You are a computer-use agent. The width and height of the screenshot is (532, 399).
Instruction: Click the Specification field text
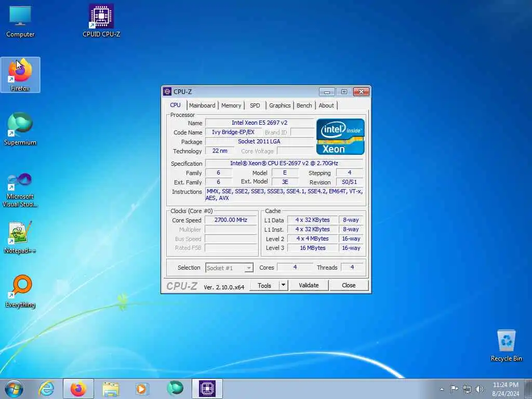284,163
